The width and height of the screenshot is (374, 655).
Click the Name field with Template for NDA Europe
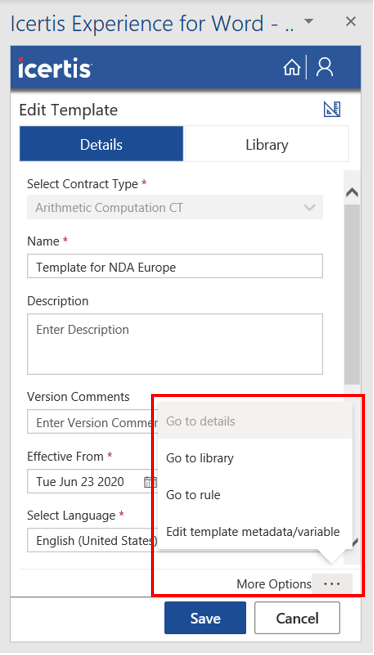pos(175,267)
